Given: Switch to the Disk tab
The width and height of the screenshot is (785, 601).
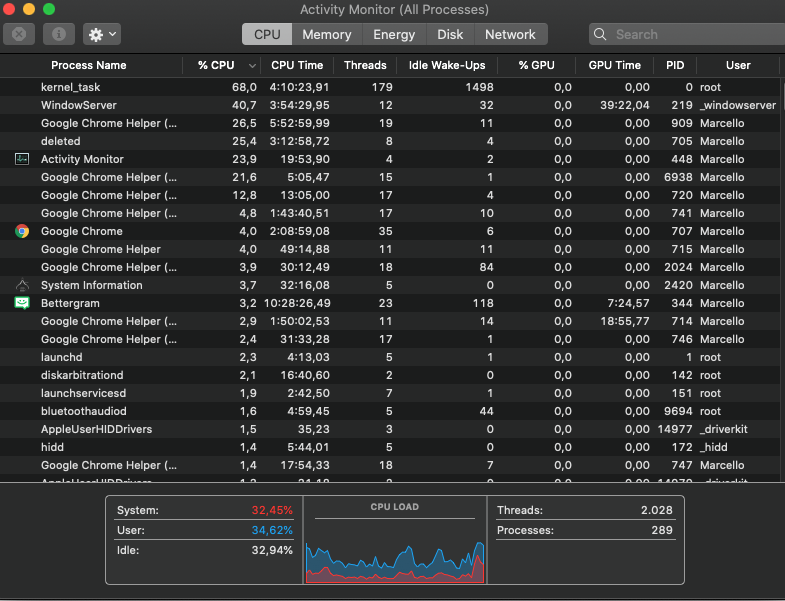Looking at the screenshot, I should pyautogui.click(x=450, y=34).
